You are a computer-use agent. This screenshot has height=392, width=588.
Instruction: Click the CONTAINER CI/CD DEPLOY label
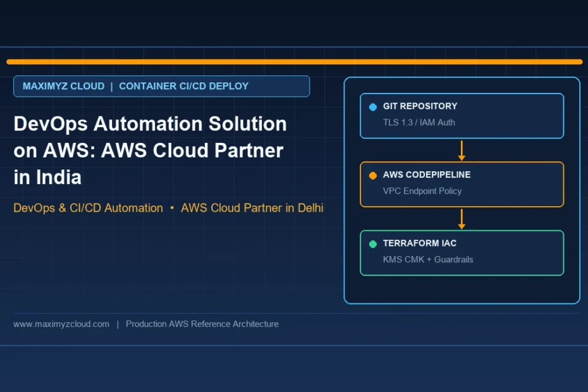click(184, 86)
